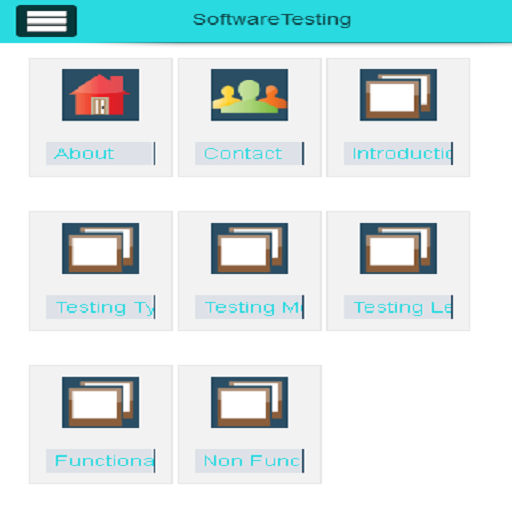Choose the Functiona... text label
This screenshot has height=512, width=512.
pyautogui.click(x=101, y=461)
